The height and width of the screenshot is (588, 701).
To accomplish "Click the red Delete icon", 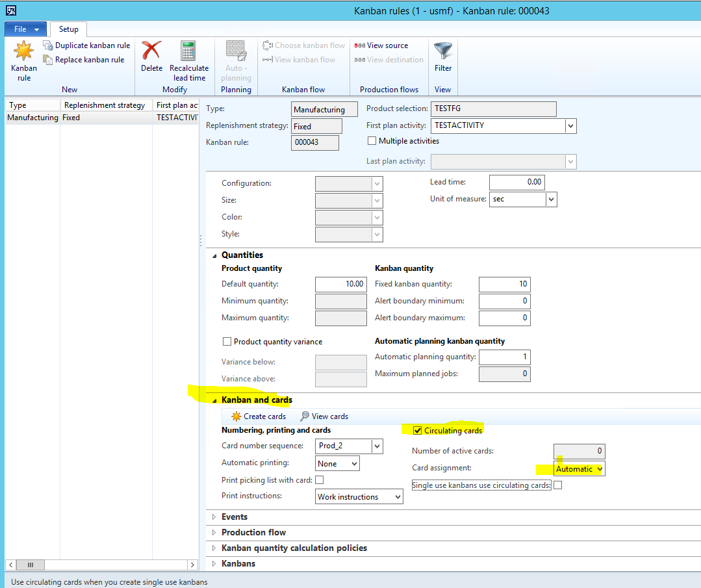I will 151,51.
